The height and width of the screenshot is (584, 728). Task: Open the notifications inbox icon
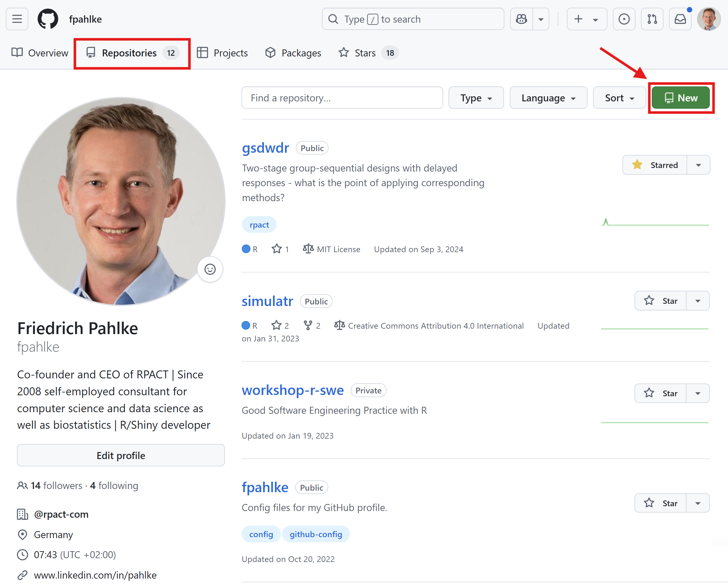[680, 19]
